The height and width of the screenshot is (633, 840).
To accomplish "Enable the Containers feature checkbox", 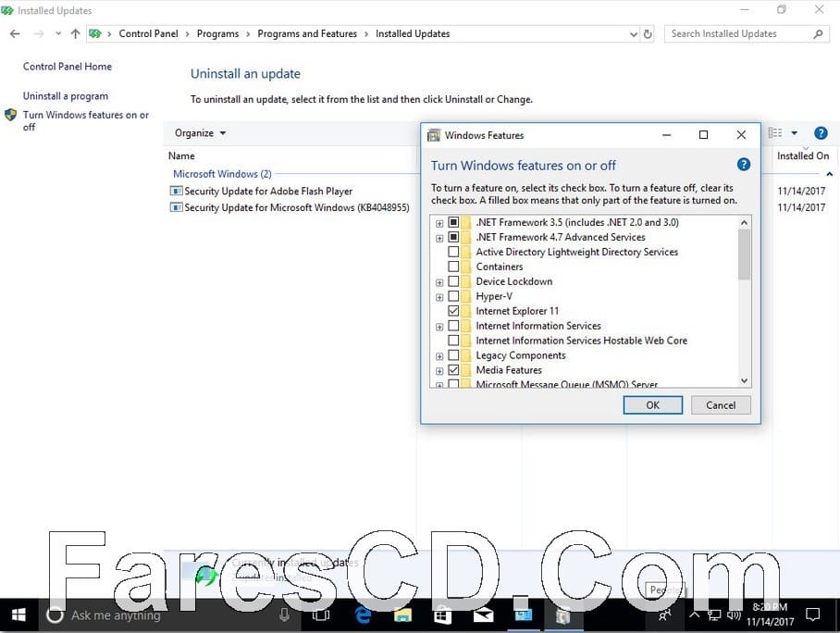I will [x=453, y=267].
